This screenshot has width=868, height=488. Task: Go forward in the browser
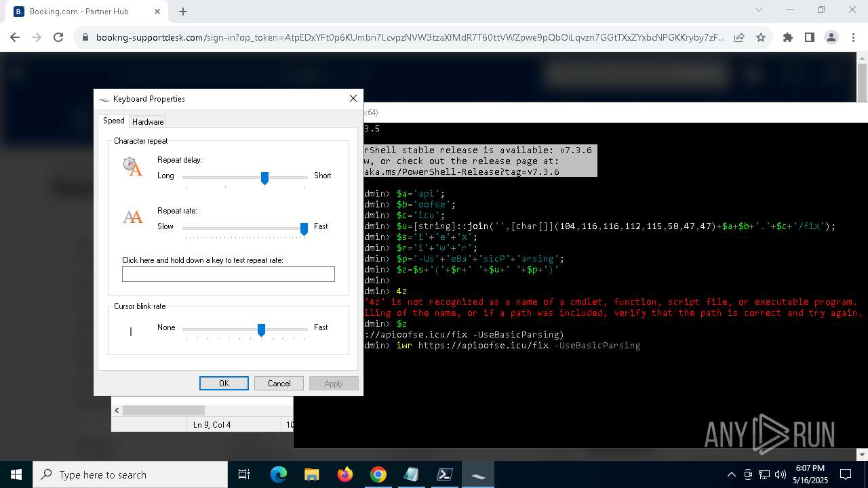37,38
